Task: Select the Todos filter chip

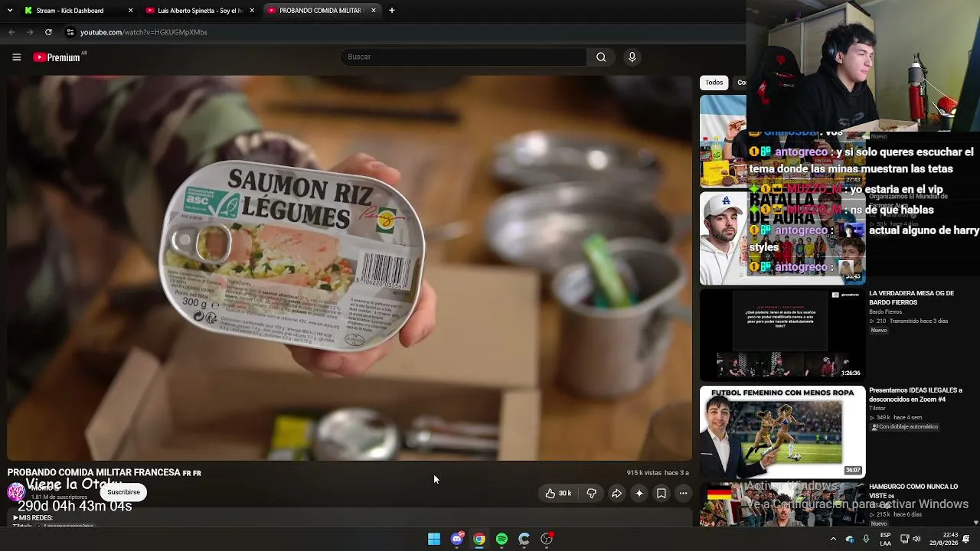Action: point(714,83)
